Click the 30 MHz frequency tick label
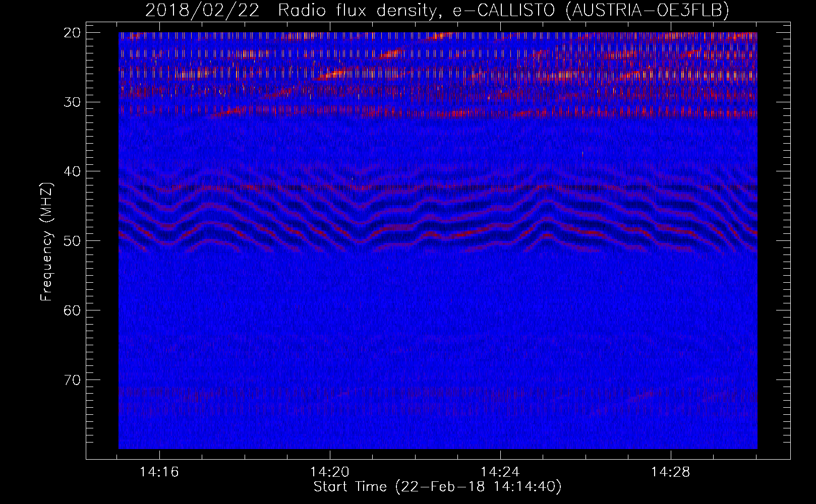Image resolution: width=816 pixels, height=504 pixels. tap(73, 102)
